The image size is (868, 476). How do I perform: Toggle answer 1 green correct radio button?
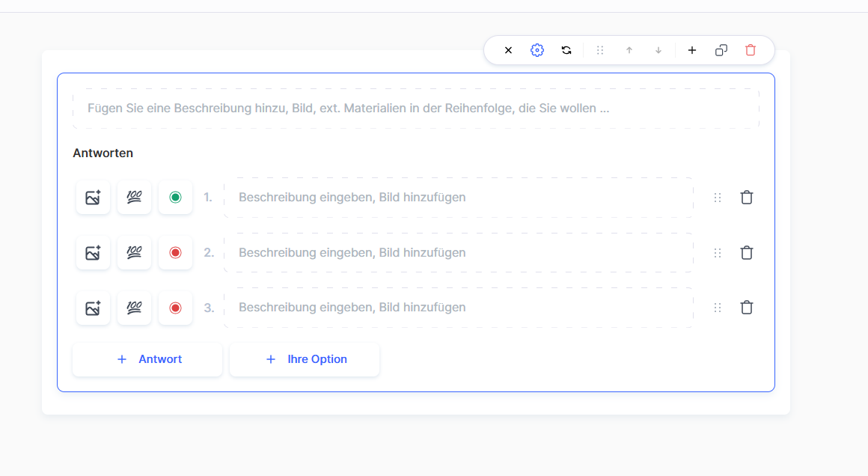click(175, 198)
